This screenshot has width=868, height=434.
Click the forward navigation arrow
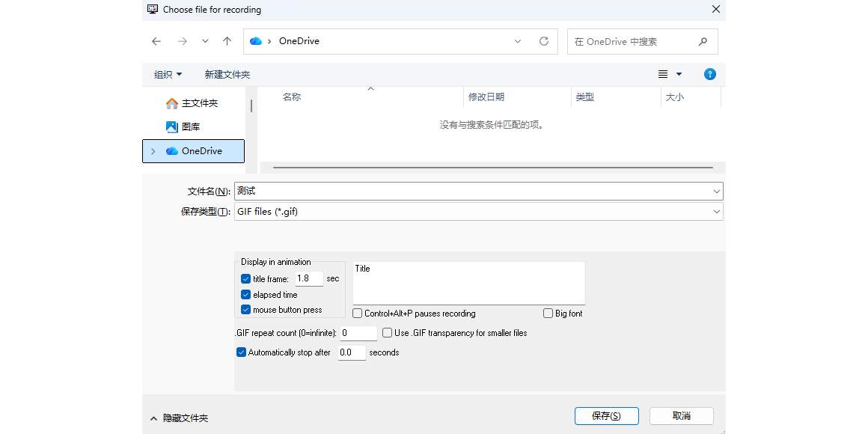(182, 41)
